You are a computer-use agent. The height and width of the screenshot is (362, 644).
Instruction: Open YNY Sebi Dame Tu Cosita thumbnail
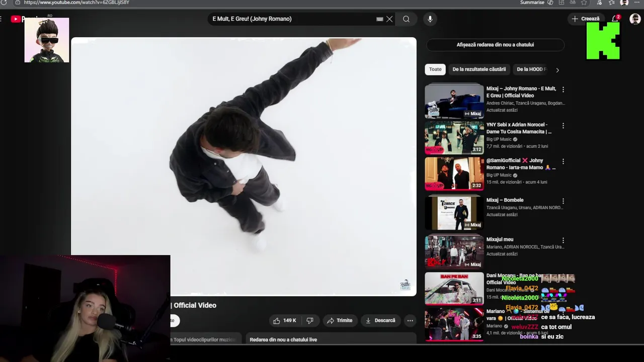pyautogui.click(x=454, y=138)
